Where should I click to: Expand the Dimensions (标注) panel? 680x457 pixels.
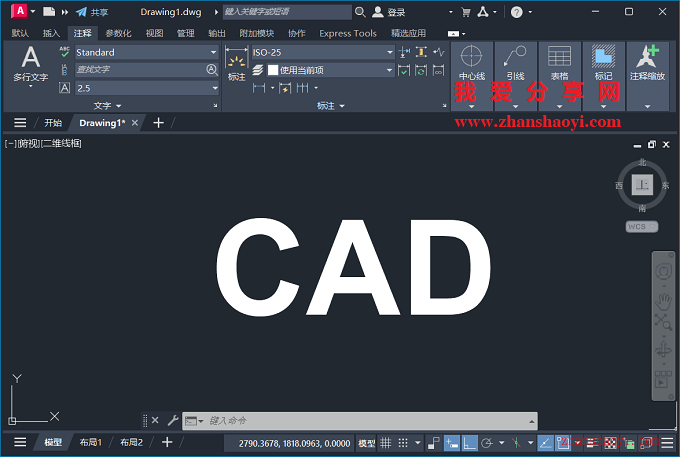(x=330, y=105)
